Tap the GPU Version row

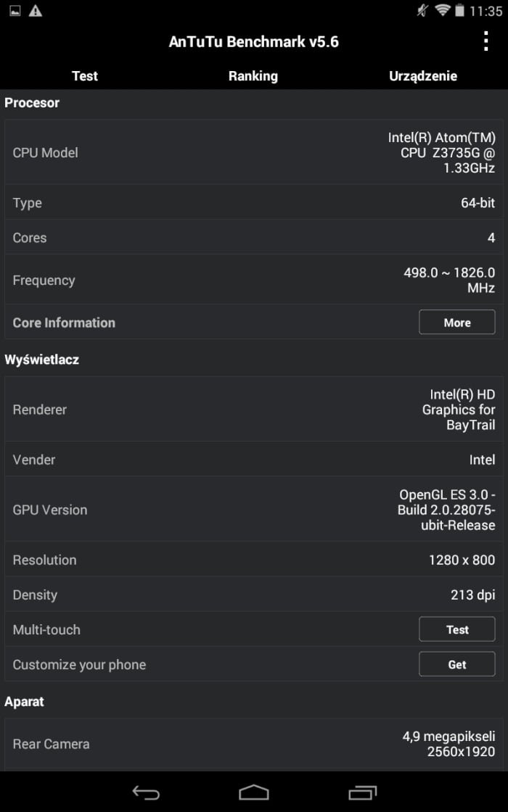pyautogui.click(x=254, y=510)
